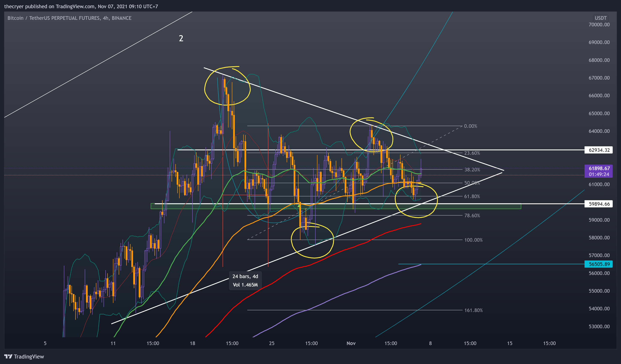Click the 161.80% Fibonacci level label
This screenshot has height=364, width=621.
click(473, 310)
